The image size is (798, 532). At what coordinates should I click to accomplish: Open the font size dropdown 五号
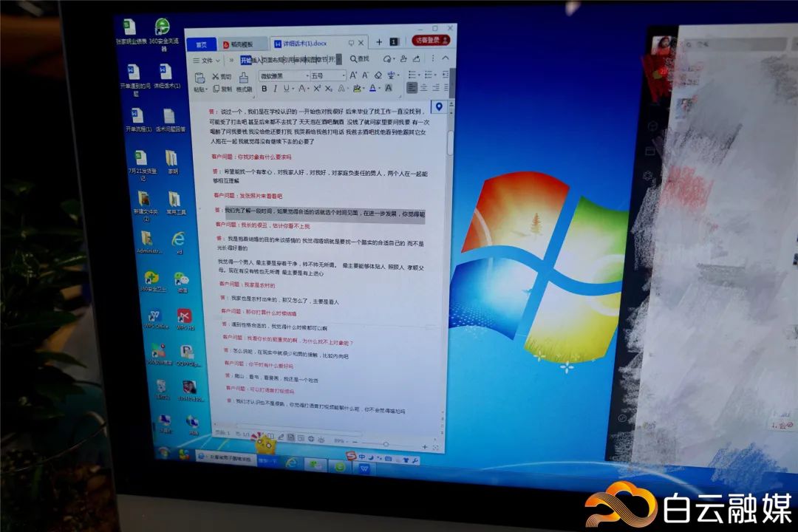tap(327, 76)
